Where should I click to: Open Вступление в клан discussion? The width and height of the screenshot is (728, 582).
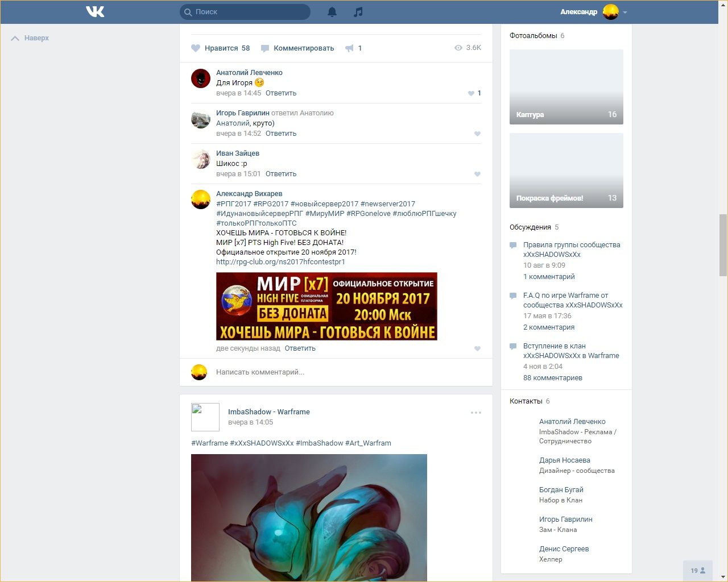point(571,351)
